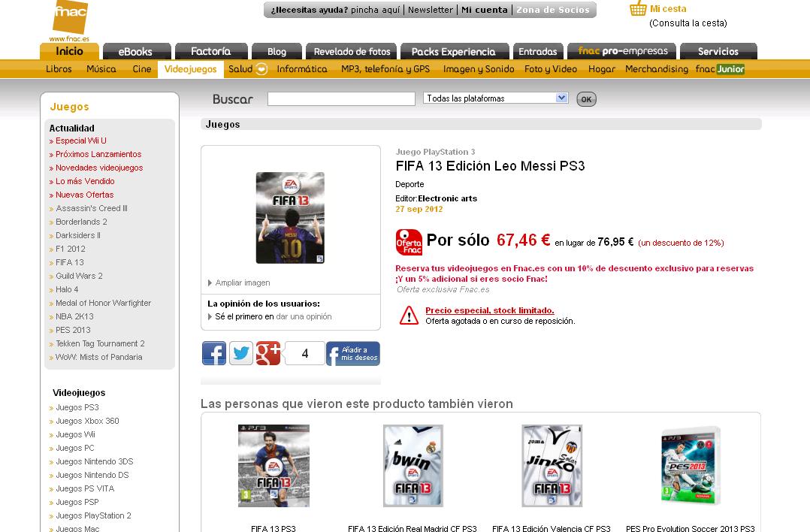Select Foto y Video category

click(x=551, y=69)
